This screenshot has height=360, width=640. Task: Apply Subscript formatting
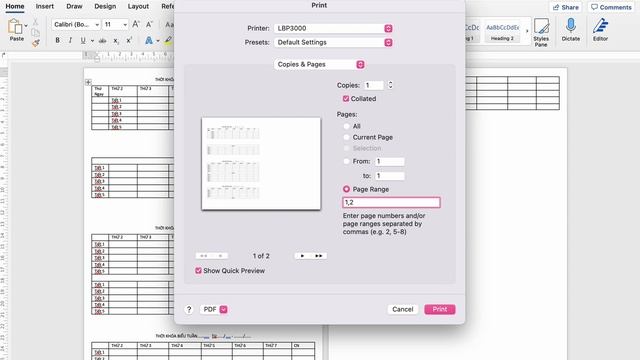point(116,40)
